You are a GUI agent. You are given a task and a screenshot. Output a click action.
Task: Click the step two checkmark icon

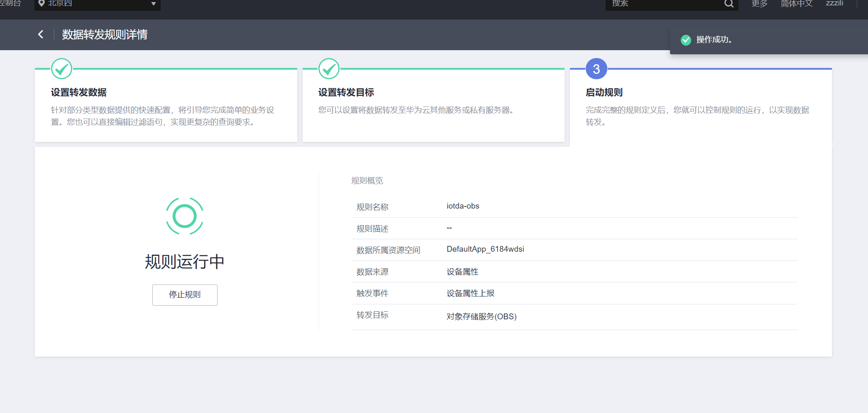point(329,68)
